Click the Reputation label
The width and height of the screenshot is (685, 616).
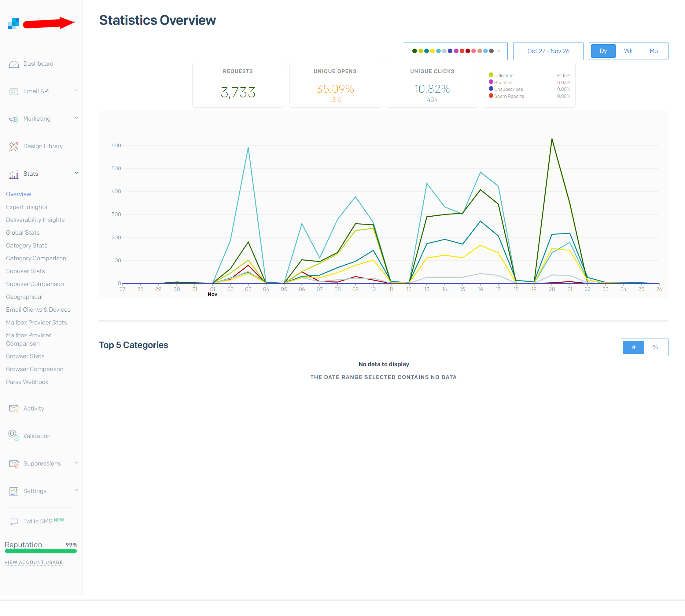[23, 545]
